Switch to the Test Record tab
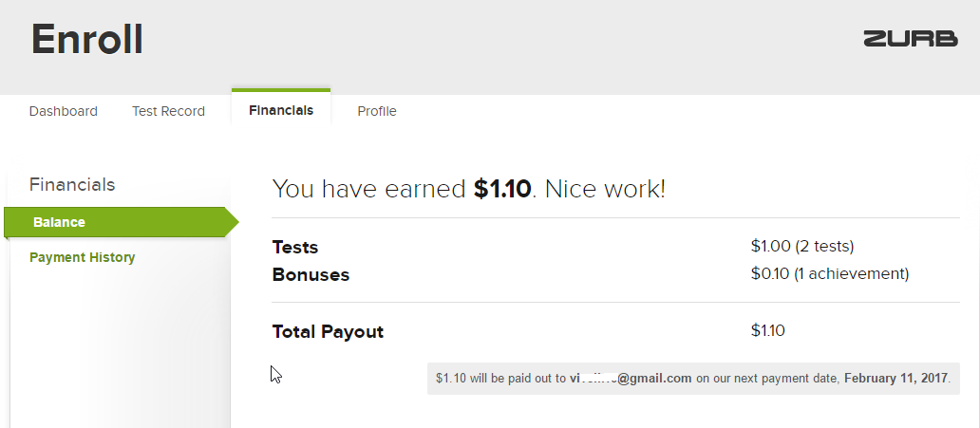Viewport: 980px width, 428px height. click(x=168, y=111)
